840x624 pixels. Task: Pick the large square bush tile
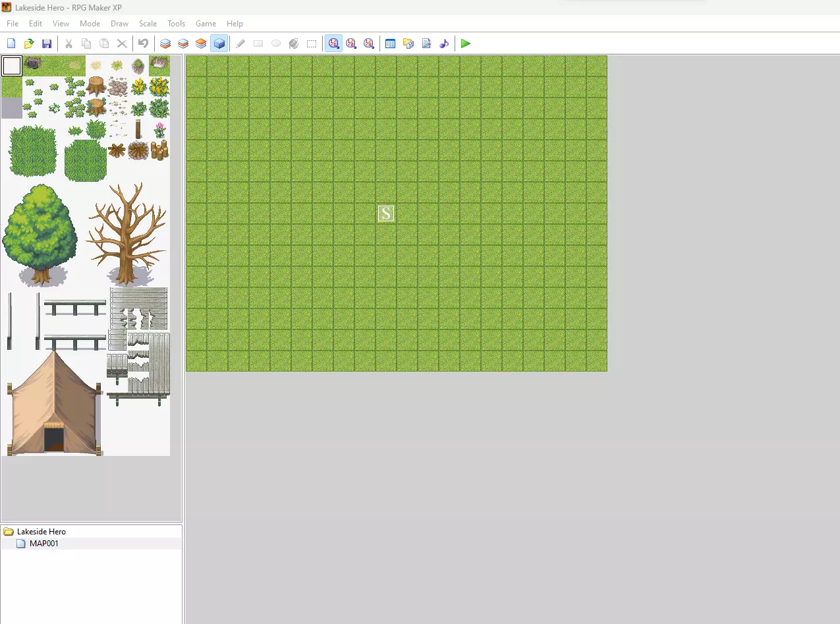[x=32, y=150]
